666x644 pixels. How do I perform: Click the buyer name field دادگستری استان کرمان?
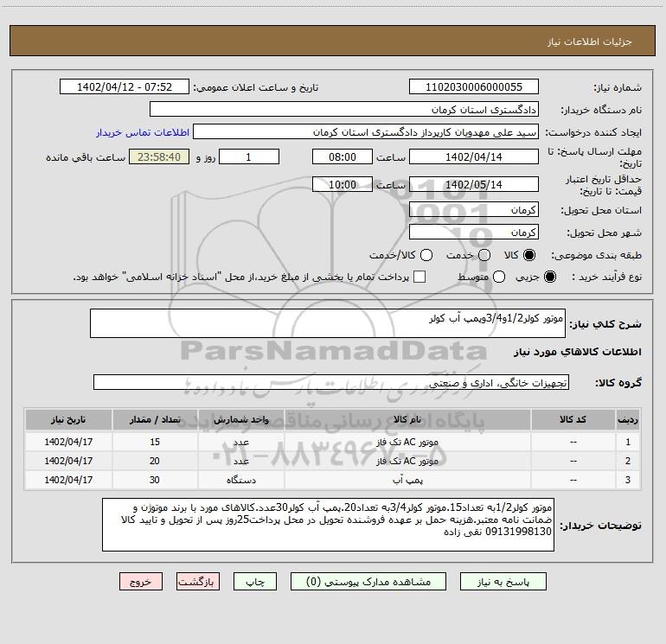(344, 110)
